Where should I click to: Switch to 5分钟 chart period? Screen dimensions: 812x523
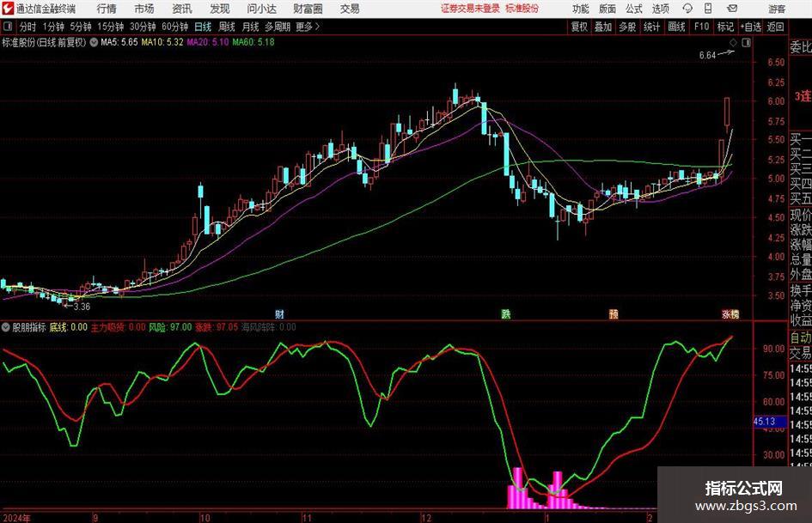(80, 27)
